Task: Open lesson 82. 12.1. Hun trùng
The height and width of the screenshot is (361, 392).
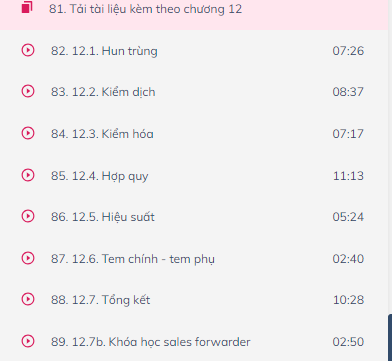Action: coord(104,51)
